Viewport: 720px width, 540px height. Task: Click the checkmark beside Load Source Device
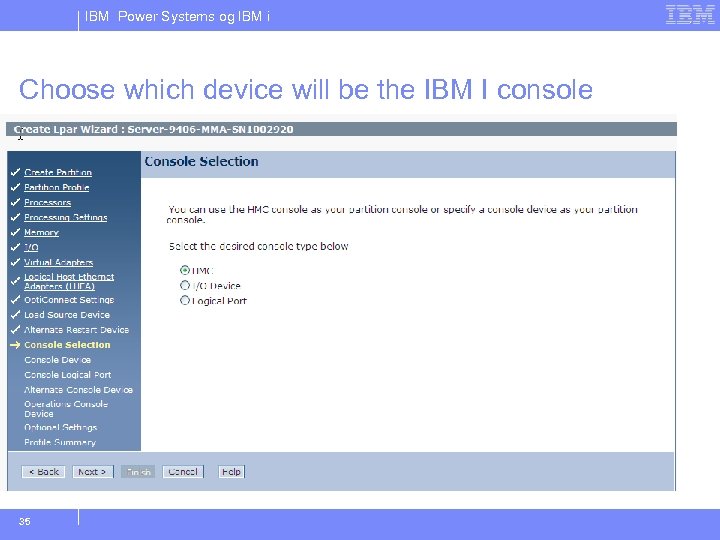pyautogui.click(x=15, y=315)
